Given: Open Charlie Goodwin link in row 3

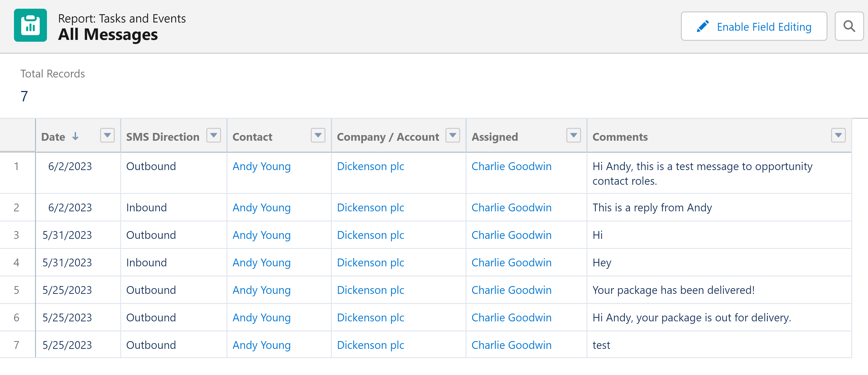Looking at the screenshot, I should (x=511, y=235).
